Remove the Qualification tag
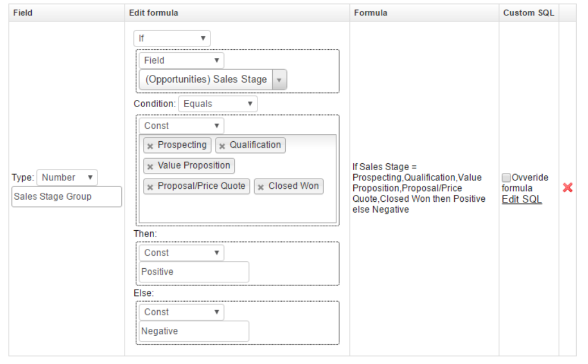 tap(222, 146)
